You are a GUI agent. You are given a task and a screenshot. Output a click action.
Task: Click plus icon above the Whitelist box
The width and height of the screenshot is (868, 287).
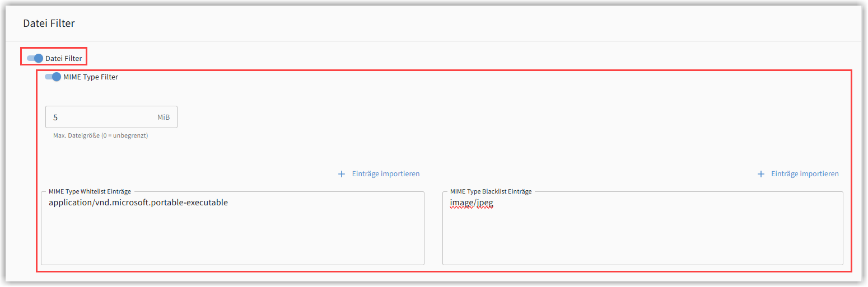pyautogui.click(x=342, y=174)
